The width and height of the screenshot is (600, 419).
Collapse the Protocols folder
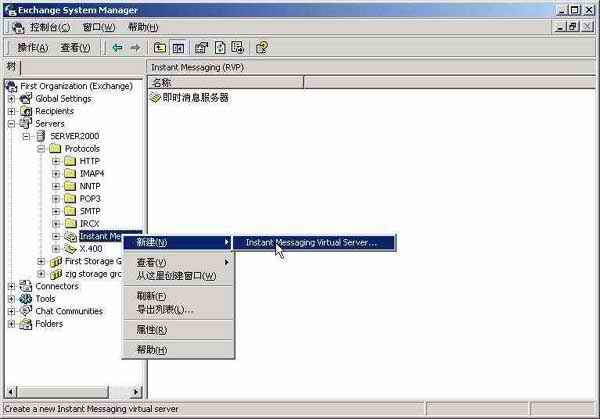tap(41, 149)
